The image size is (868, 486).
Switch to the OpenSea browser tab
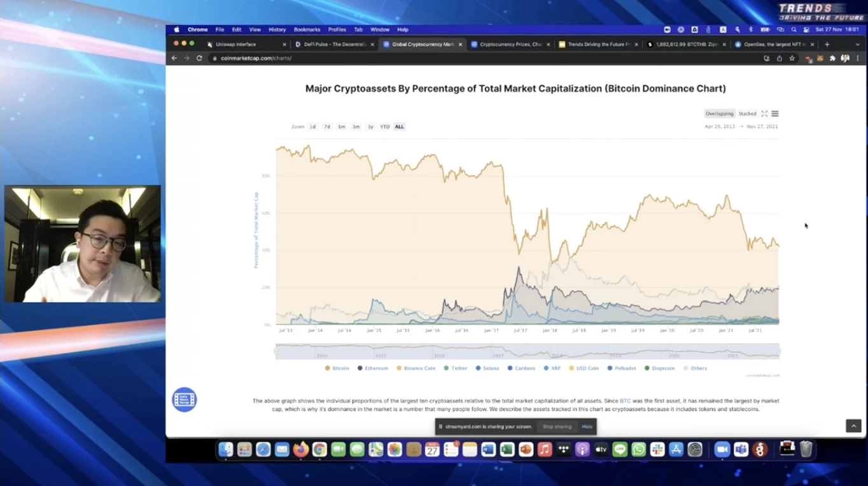[x=774, y=45]
